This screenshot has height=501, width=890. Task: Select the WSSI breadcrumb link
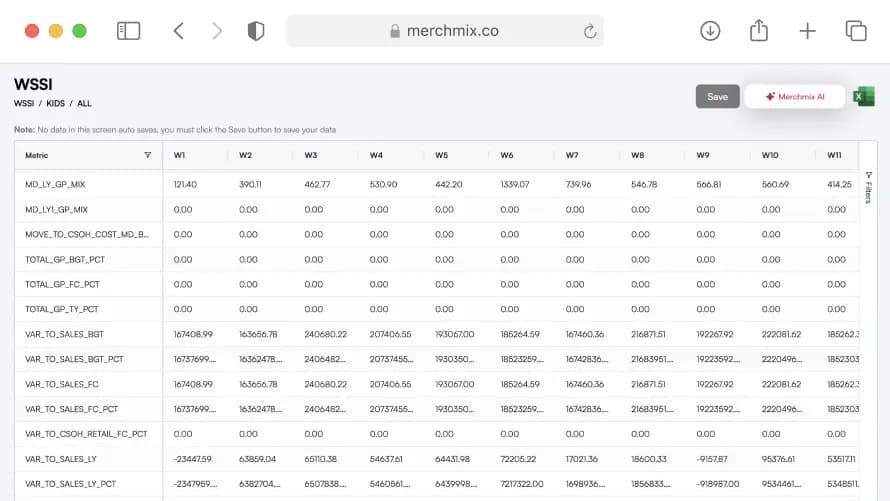click(x=23, y=104)
